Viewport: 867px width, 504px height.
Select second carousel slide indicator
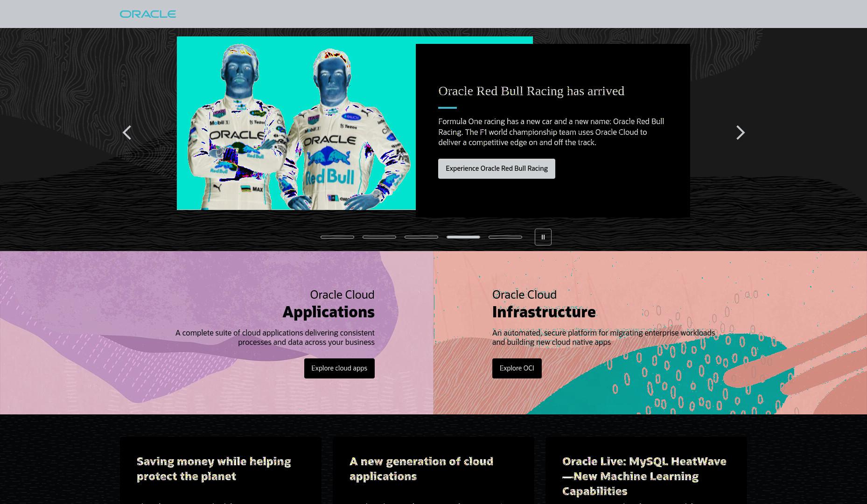(379, 237)
